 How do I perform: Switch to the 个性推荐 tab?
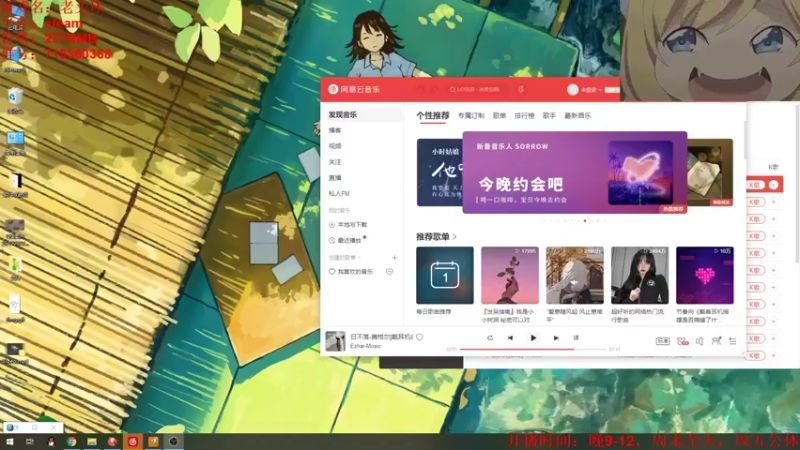(433, 116)
